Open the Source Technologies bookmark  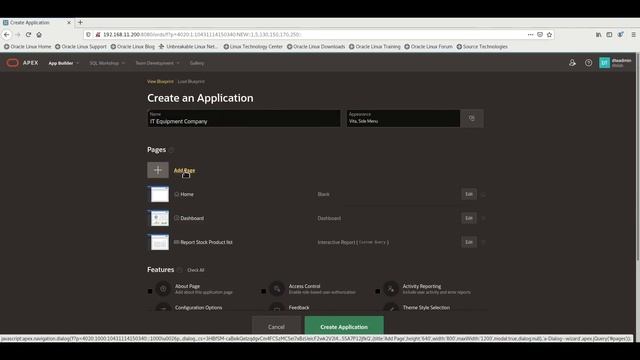coord(482,47)
